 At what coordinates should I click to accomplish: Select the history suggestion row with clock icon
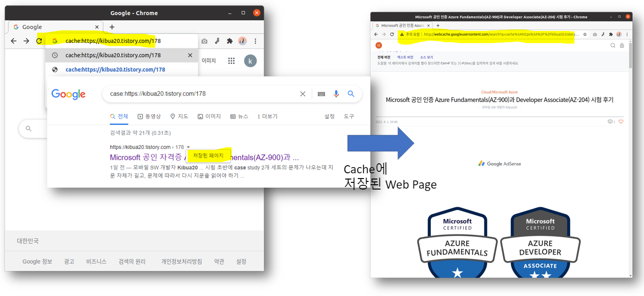[122, 55]
